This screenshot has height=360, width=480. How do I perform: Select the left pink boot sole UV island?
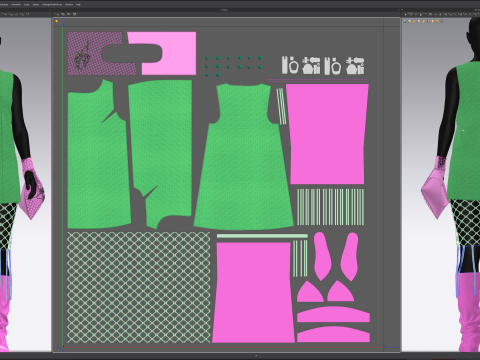coord(322,256)
